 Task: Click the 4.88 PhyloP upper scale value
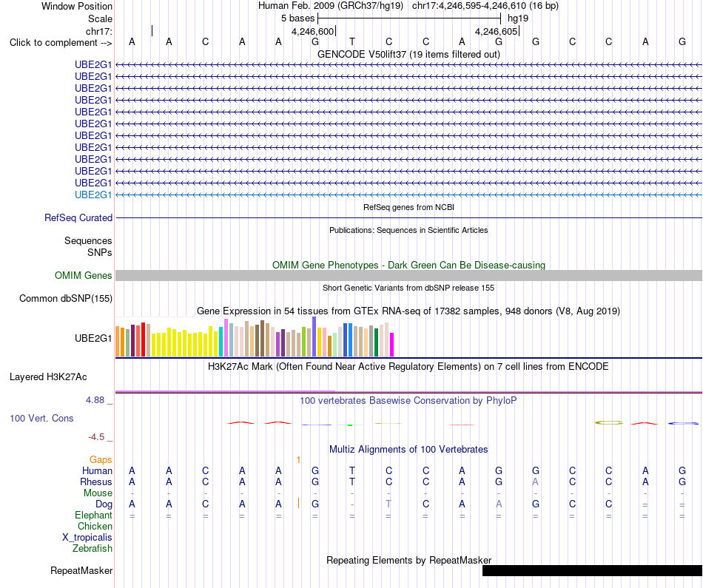[x=95, y=400]
